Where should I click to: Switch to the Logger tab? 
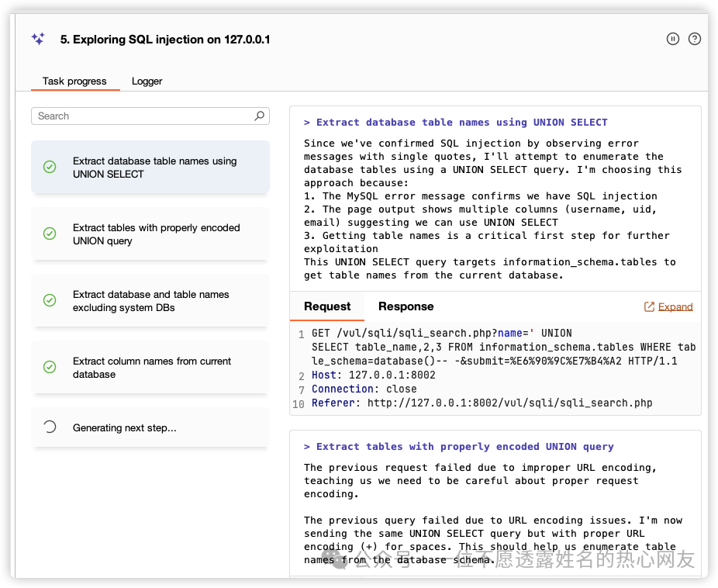[147, 81]
